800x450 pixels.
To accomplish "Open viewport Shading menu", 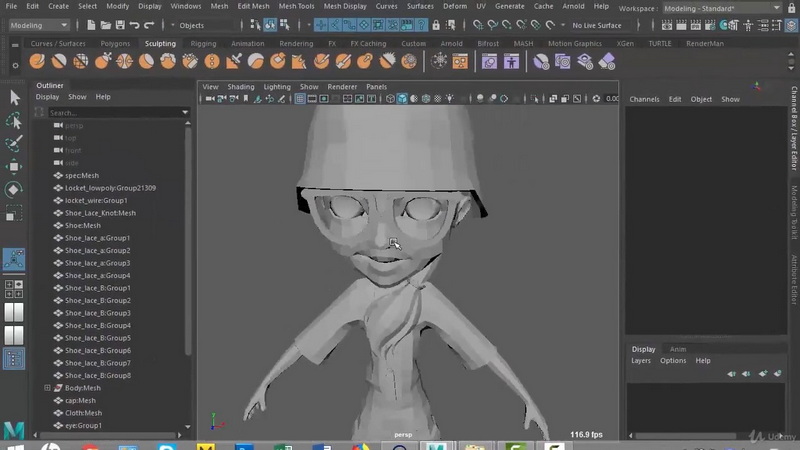I will 241,87.
